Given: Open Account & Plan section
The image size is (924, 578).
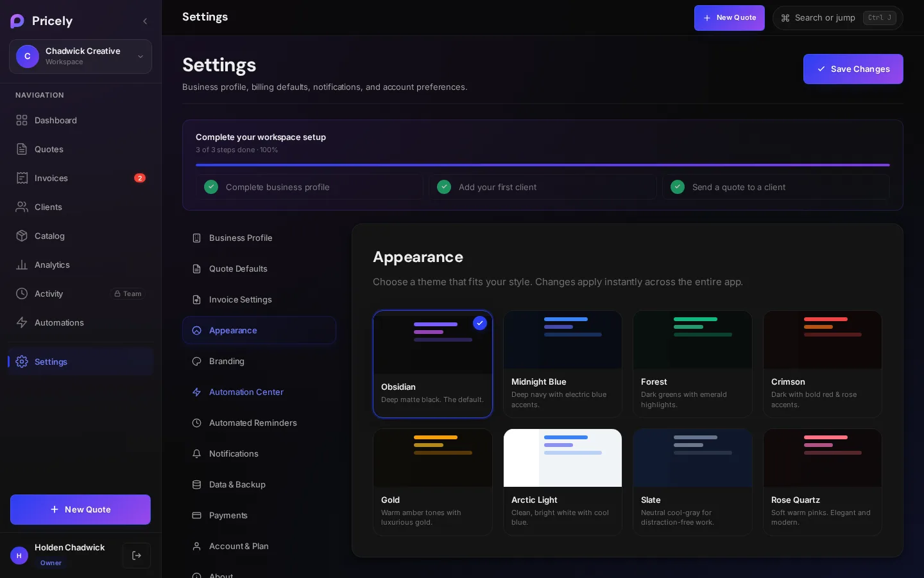Looking at the screenshot, I should [259, 546].
